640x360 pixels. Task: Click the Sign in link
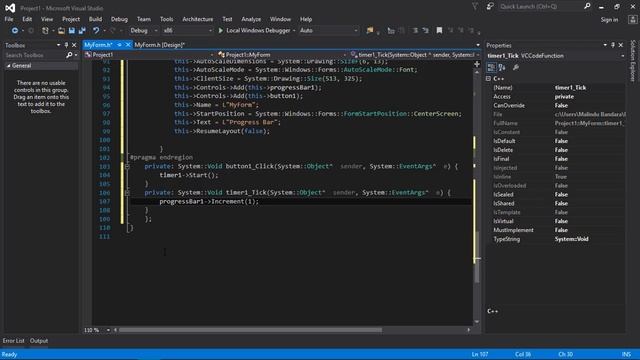click(609, 20)
